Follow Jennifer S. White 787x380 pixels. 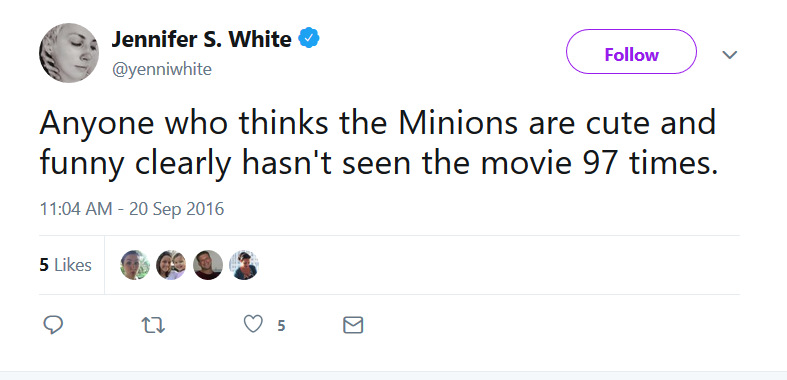[631, 52]
